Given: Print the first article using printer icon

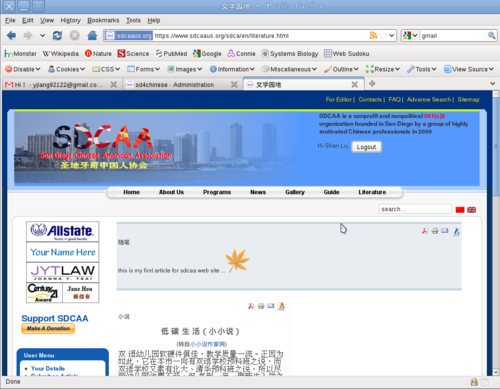Looking at the screenshot, I should pos(435,231).
